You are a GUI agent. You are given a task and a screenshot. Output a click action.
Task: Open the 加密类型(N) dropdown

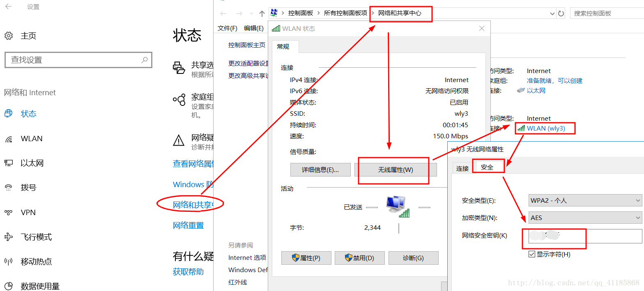(585, 218)
